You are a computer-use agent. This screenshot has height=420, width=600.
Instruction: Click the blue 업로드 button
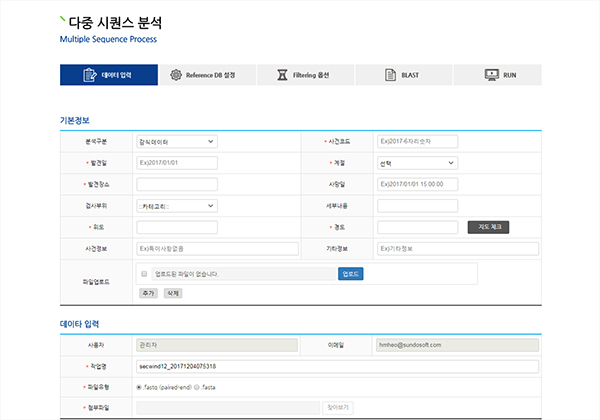350,273
